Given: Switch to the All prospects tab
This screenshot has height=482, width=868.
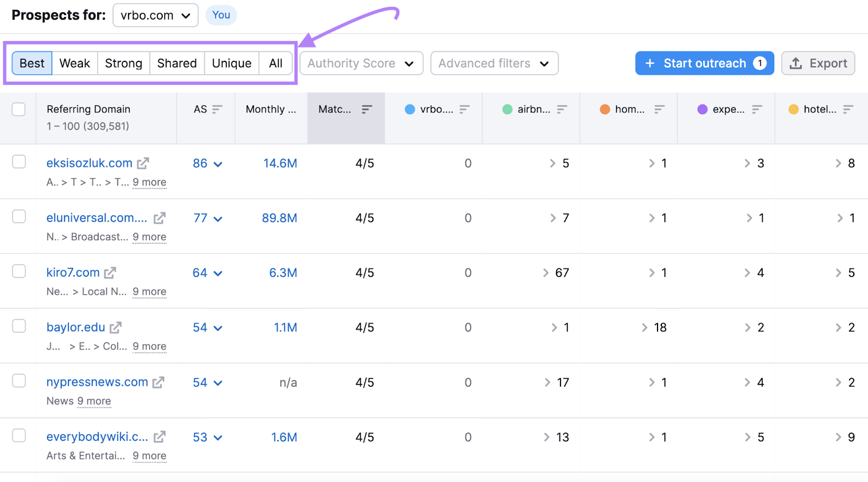Looking at the screenshot, I should (276, 64).
